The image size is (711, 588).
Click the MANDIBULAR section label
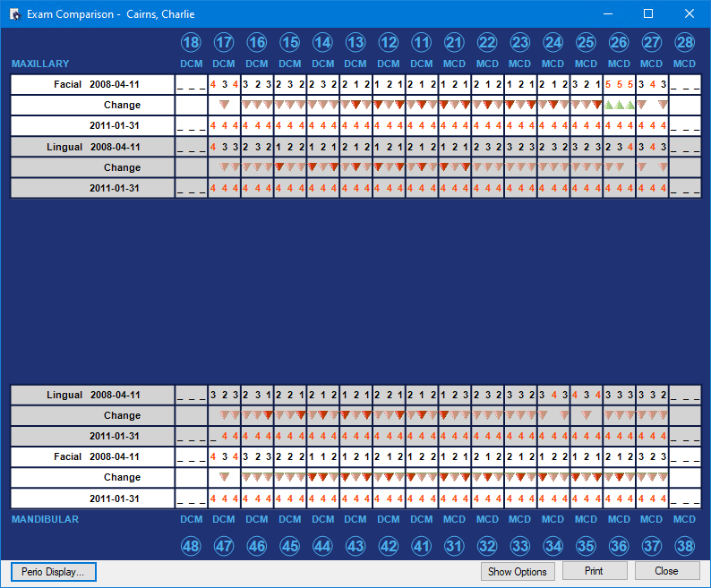point(45,519)
